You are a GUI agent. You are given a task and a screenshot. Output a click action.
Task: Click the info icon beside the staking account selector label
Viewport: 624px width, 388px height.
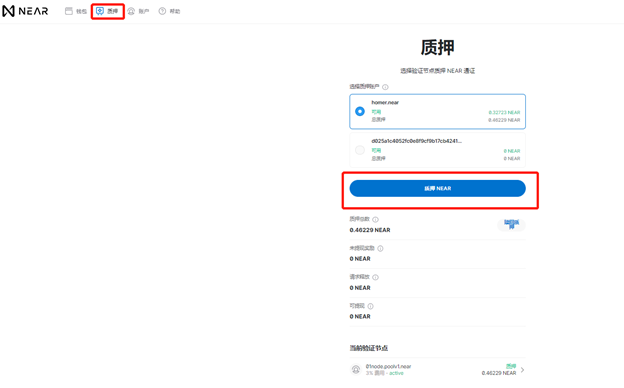[385, 87]
